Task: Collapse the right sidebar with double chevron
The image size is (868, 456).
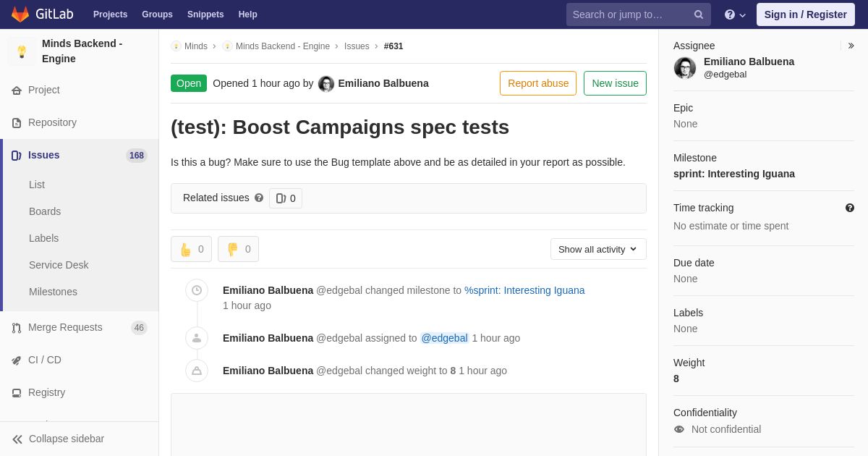Action: coord(851,46)
